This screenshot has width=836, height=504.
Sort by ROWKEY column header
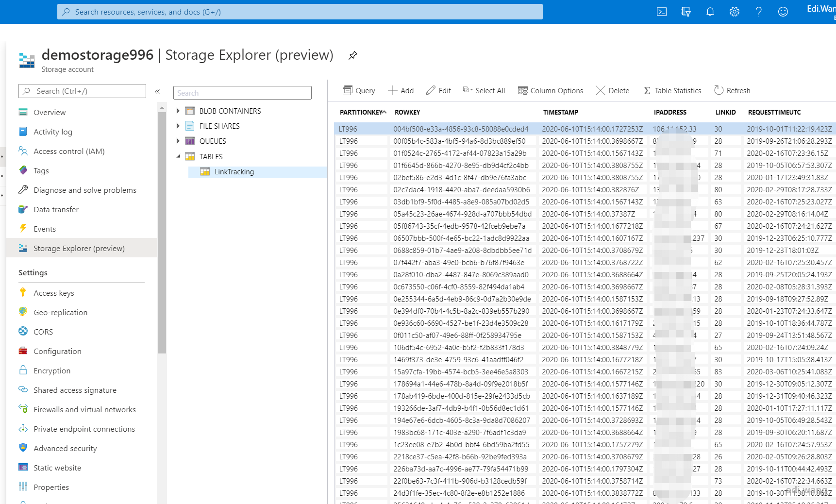pos(407,112)
